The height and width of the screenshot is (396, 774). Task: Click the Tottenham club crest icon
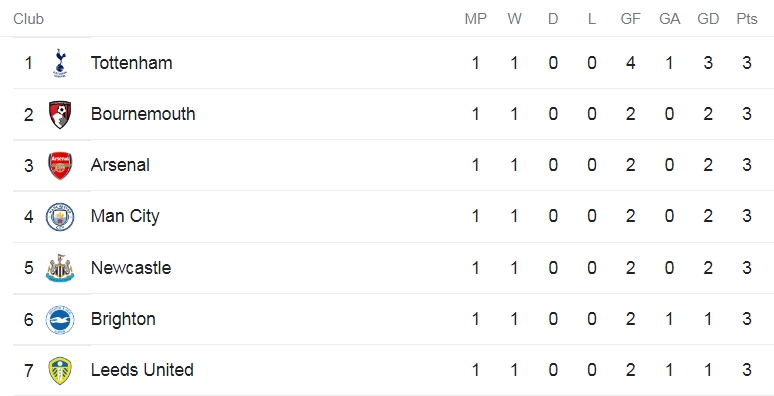[x=60, y=63]
